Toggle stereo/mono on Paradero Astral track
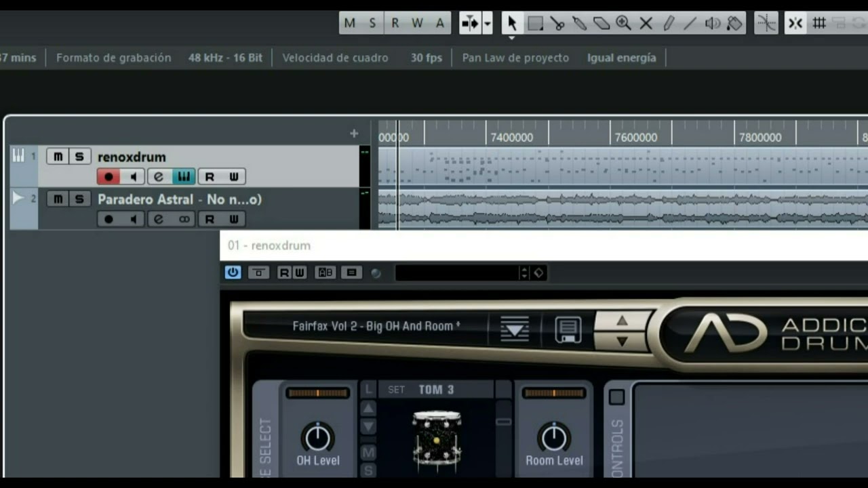Image resolution: width=868 pixels, height=488 pixels. coord(184,219)
